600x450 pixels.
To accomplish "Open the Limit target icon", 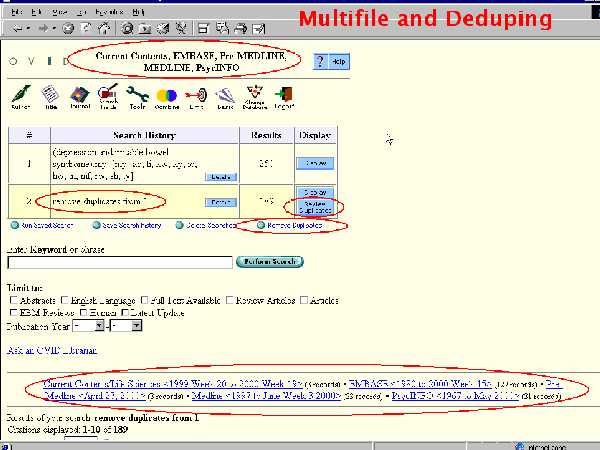I will click(196, 98).
